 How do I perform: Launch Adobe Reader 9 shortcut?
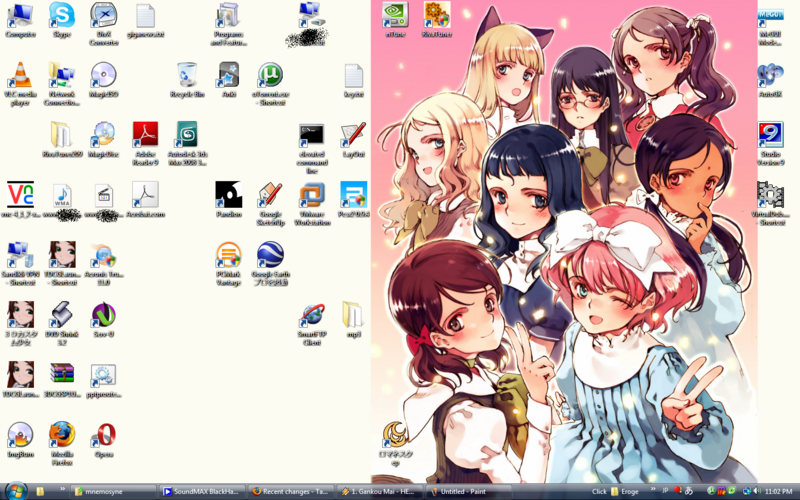[x=145, y=135]
